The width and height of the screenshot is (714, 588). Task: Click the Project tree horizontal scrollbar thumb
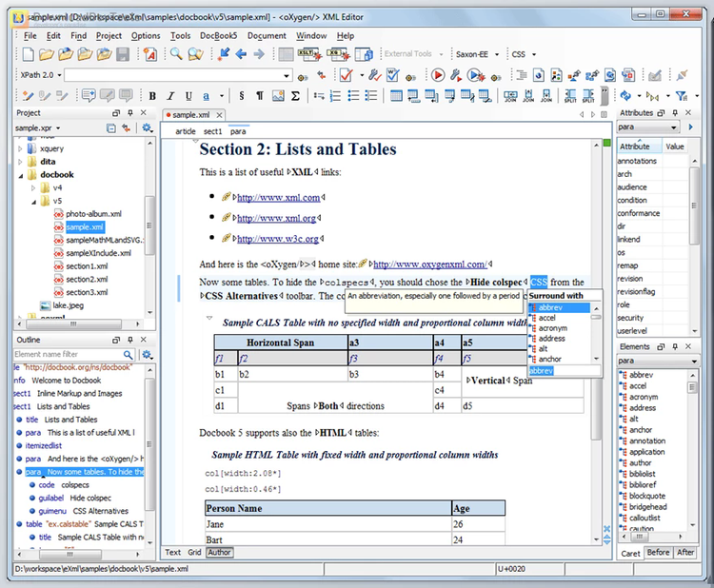pyautogui.click(x=73, y=324)
